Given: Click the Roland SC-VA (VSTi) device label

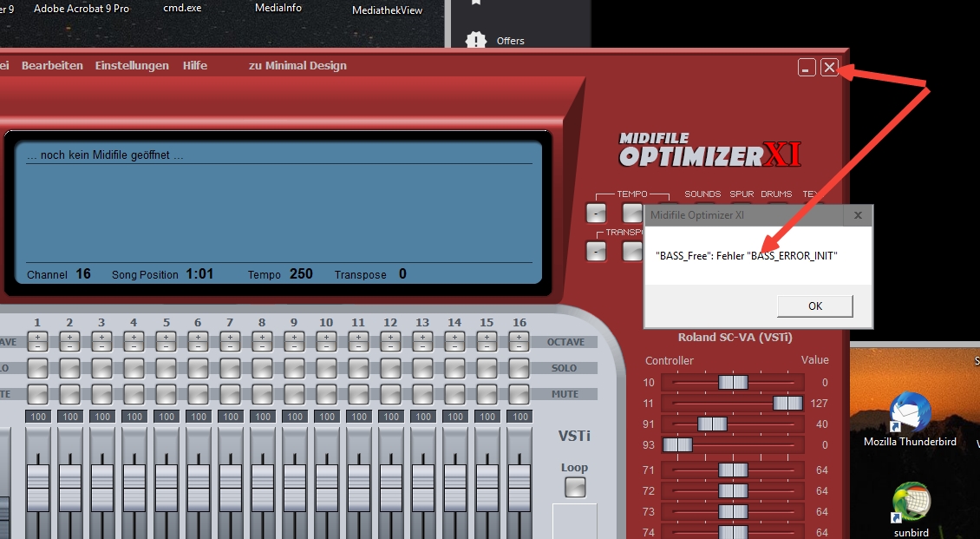Looking at the screenshot, I should [x=735, y=337].
